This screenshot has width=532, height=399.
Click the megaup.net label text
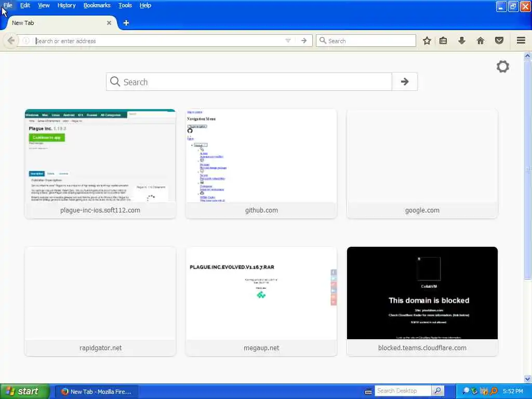(x=261, y=348)
